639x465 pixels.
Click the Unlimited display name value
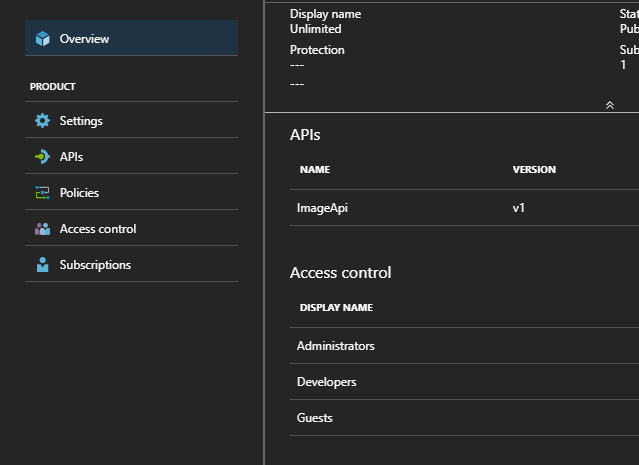tap(315, 29)
